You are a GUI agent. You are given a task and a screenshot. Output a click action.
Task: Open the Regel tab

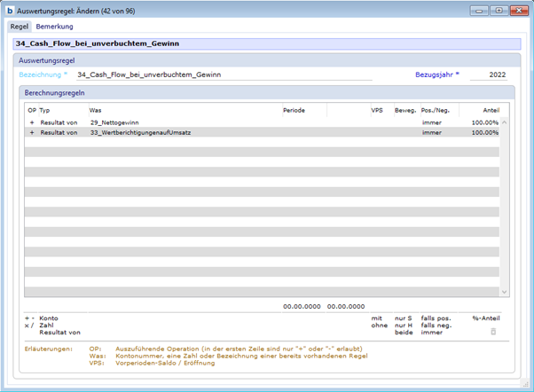click(x=20, y=27)
